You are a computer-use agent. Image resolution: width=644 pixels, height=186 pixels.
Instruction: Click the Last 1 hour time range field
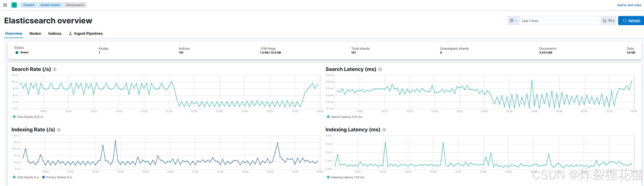point(560,21)
